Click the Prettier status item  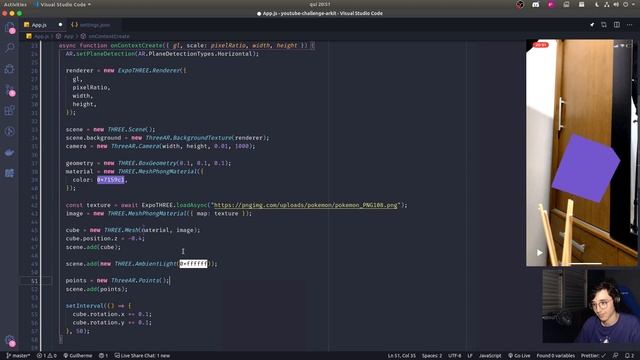[593, 356]
